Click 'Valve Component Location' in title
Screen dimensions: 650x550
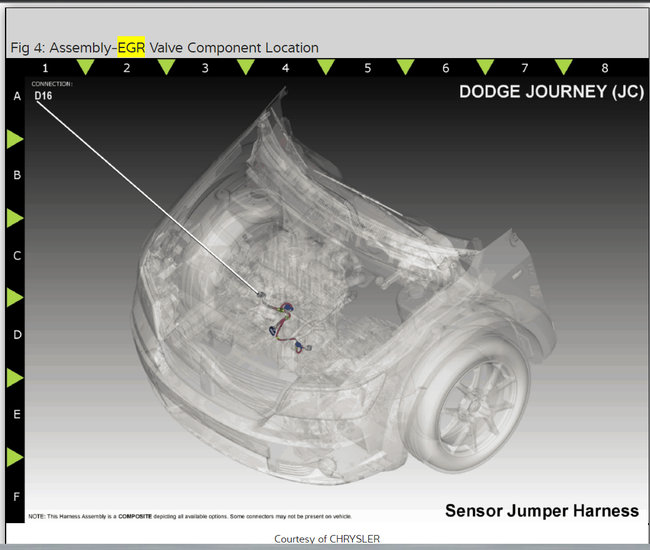(234, 48)
